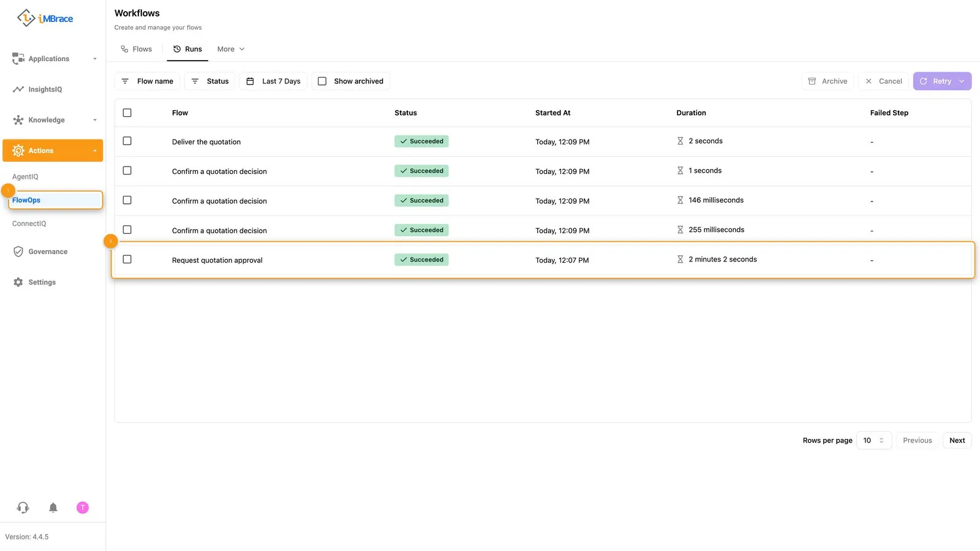Check Confirm a quotation decision row, 1 seconds
The width and height of the screenshot is (980, 551).
tap(127, 170)
